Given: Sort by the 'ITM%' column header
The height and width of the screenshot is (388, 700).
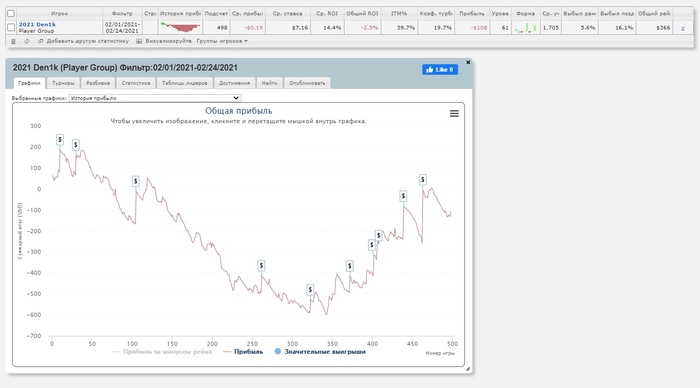Looking at the screenshot, I should (x=399, y=13).
